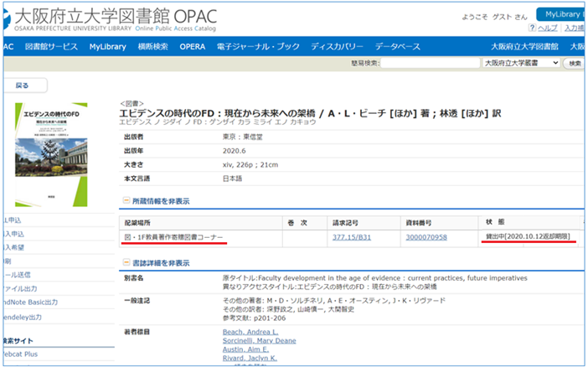Click the 配架場所 column header
Image resolution: width=588 pixels, height=367 pixels.
(137, 223)
